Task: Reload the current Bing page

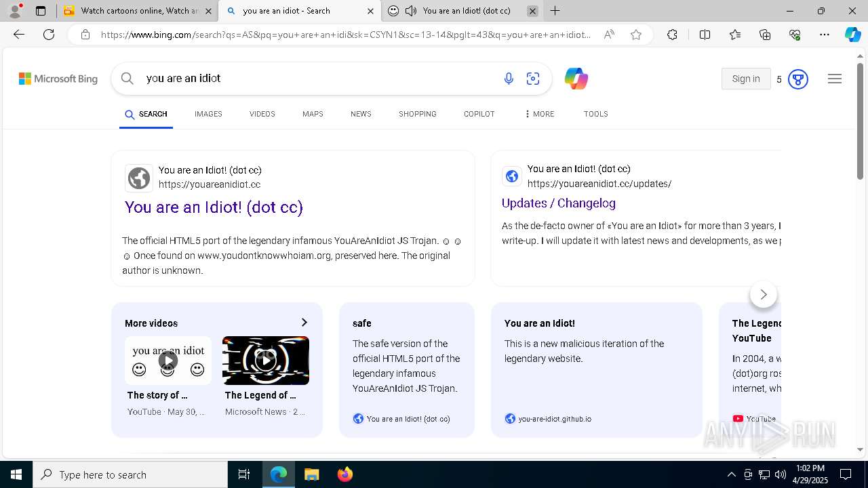Action: [49, 35]
